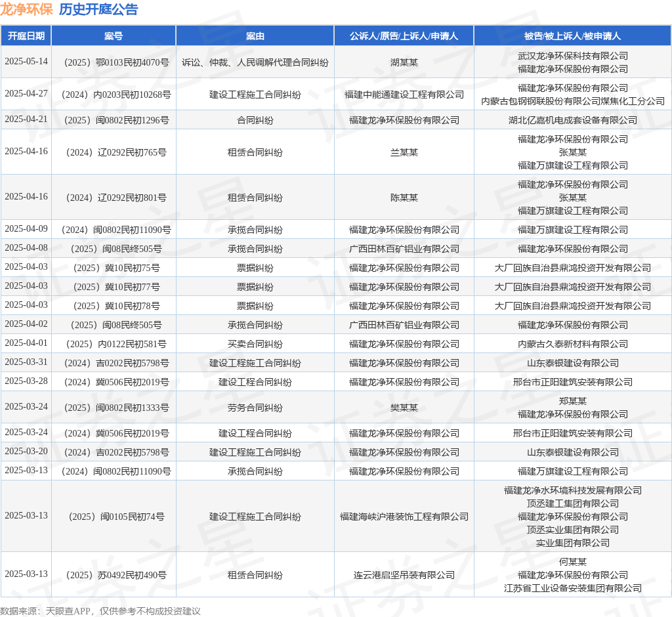Click defendant 顶丞实业集团有限公司
The width and height of the screenshot is (672, 617).
572,530
